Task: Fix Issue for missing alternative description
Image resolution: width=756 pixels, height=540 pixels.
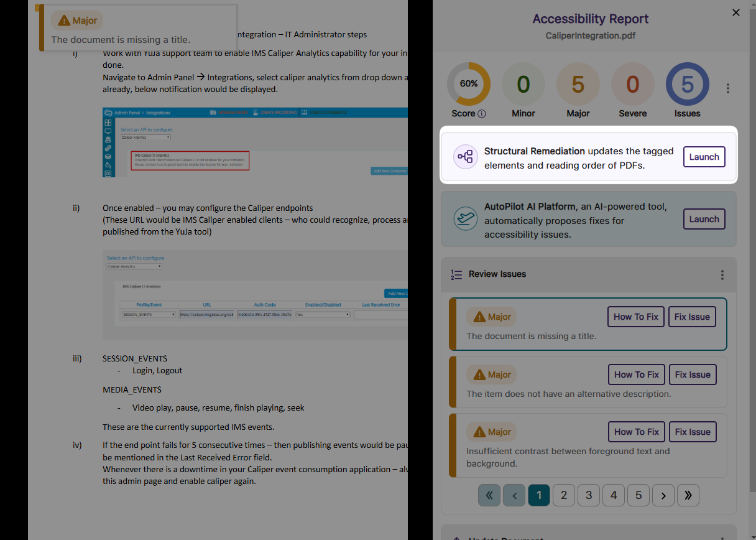Action: point(692,375)
